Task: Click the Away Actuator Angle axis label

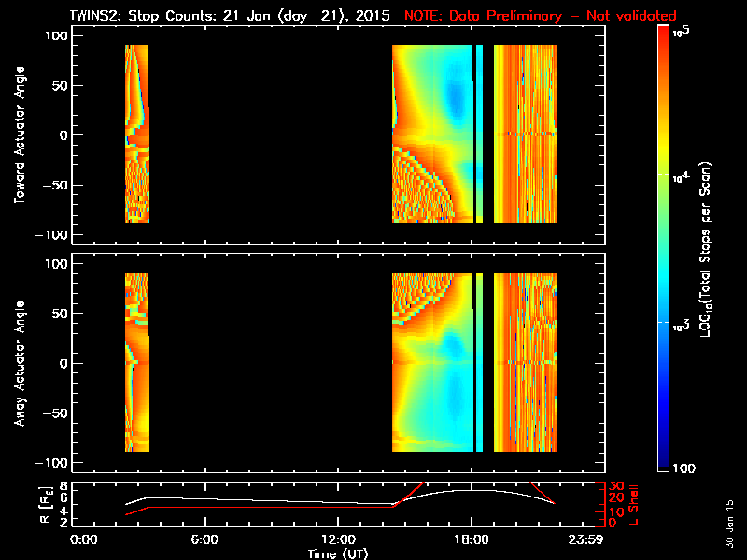Action: click(x=19, y=363)
